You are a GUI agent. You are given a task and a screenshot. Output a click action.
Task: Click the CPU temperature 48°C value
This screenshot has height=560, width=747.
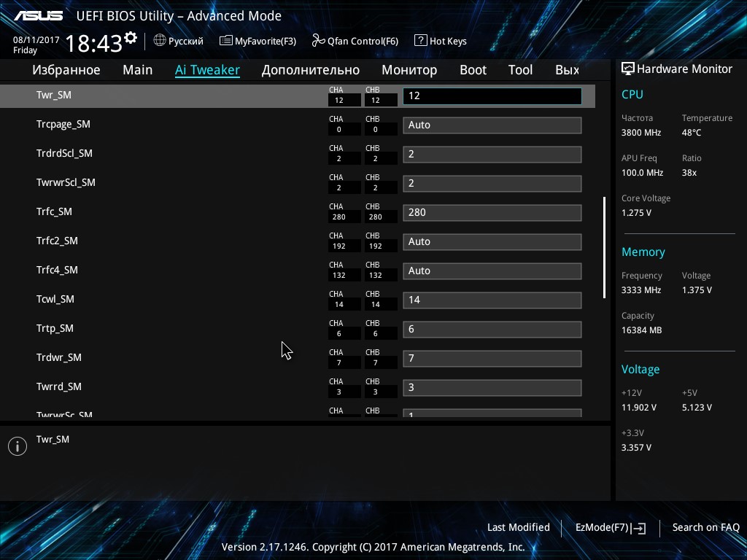click(x=692, y=133)
